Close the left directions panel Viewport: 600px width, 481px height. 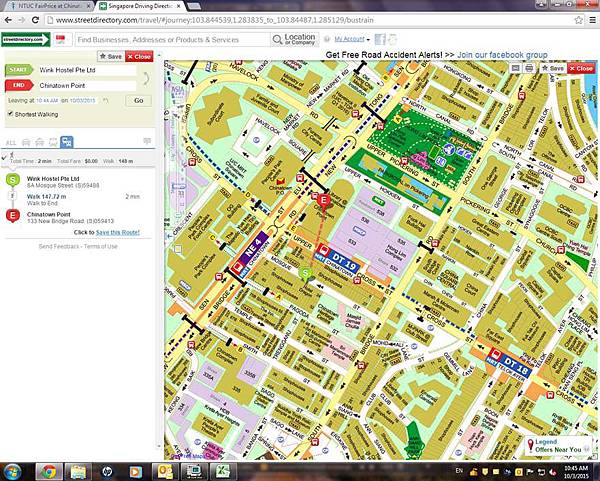[x=139, y=56]
